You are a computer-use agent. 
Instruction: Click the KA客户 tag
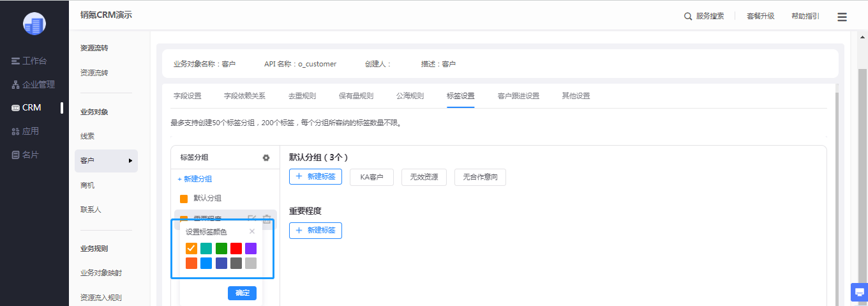pos(371,177)
